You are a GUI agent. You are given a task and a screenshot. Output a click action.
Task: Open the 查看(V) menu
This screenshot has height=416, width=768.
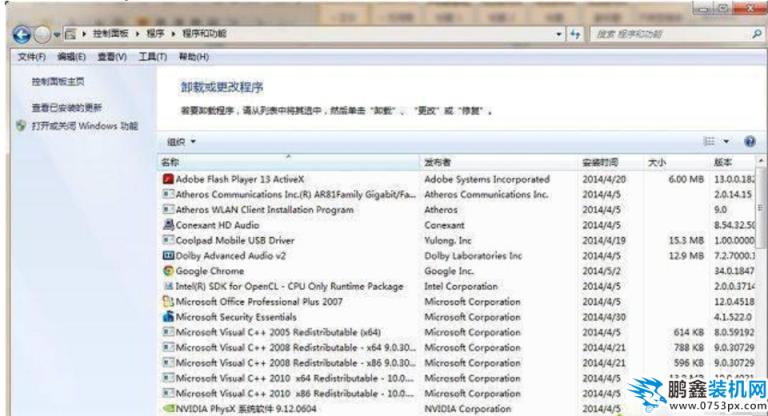112,57
